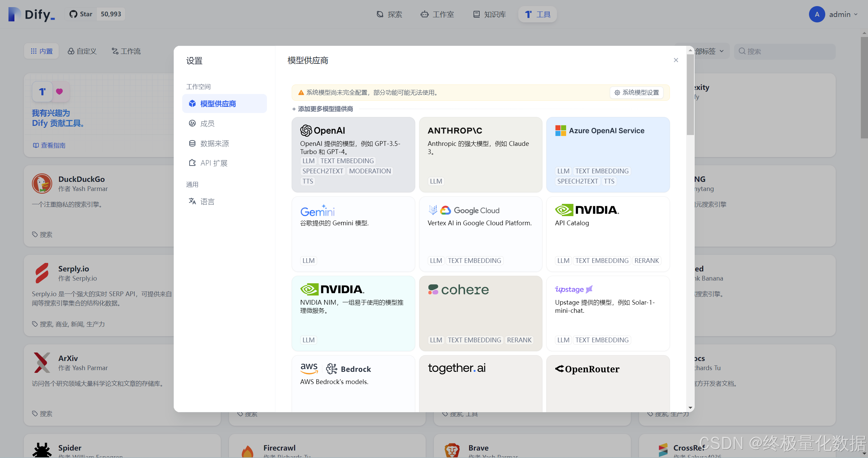Click the GitHub Star icon
Image resolution: width=868 pixels, height=458 pixels.
pyautogui.click(x=73, y=14)
